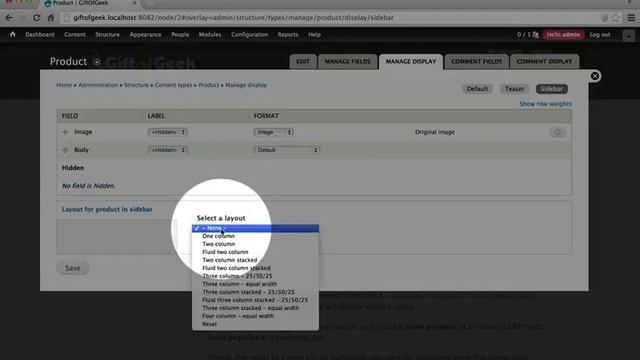This screenshot has width=640, height=360.
Task: Click Show row weights link
Action: click(545, 104)
